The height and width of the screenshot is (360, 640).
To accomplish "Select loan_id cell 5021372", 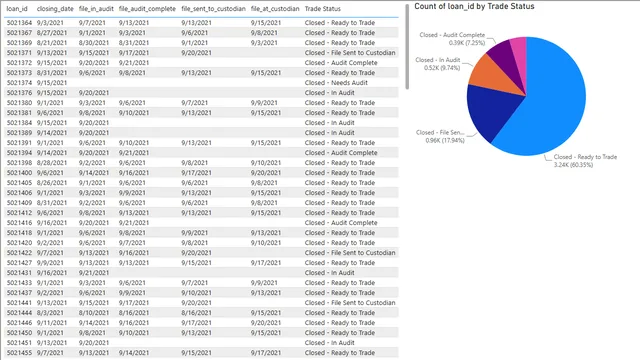I will click(x=19, y=63).
